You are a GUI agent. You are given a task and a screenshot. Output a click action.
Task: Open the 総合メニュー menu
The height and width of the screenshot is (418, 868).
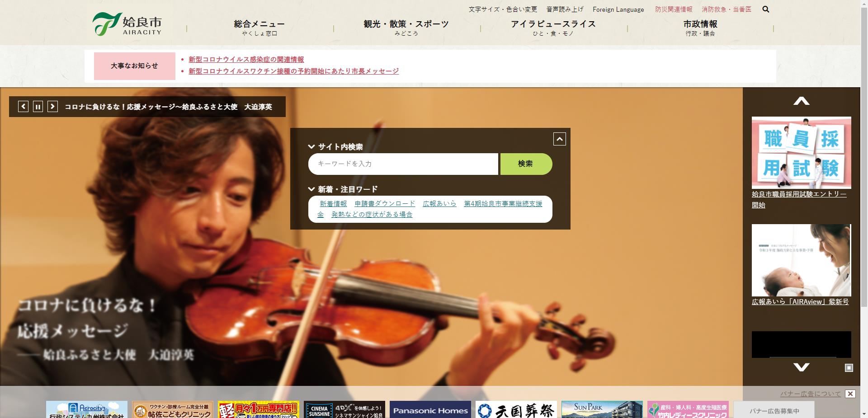tap(259, 27)
